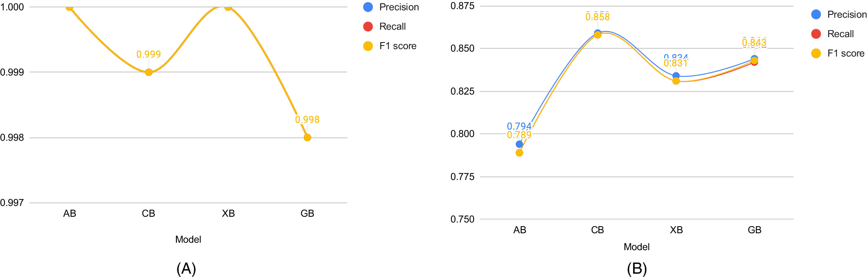
Task: Click the yellow F1 score legend dot in chart B
Action: [816, 53]
